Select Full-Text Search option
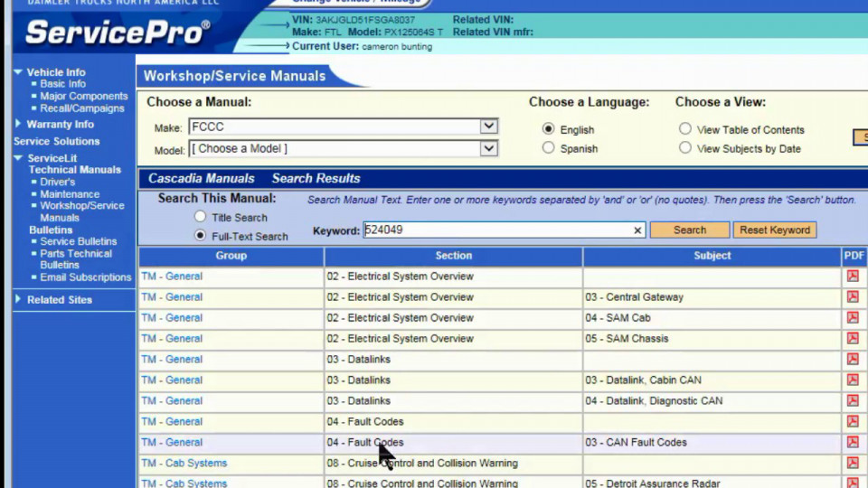The height and width of the screenshot is (488, 868). [x=200, y=236]
